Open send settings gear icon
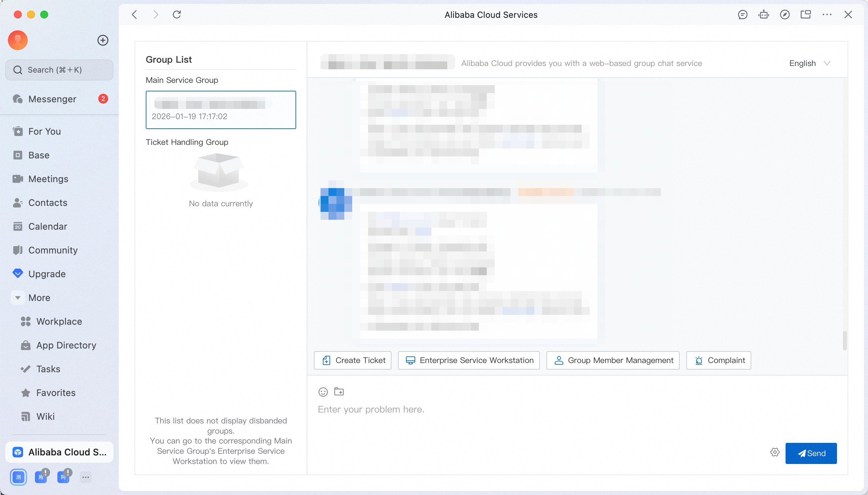 point(775,452)
